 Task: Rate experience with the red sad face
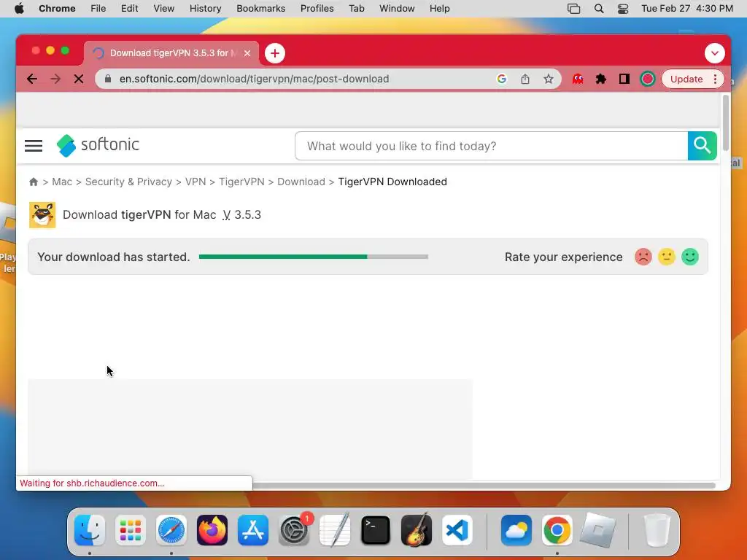(643, 257)
